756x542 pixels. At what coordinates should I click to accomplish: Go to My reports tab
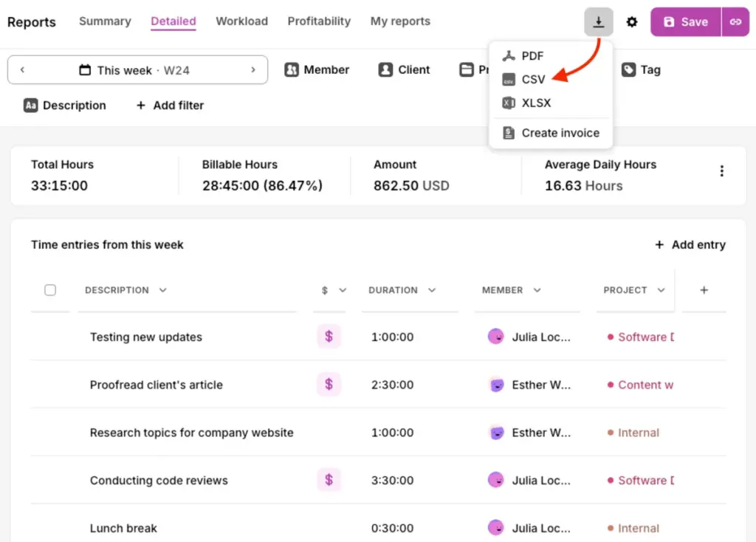tap(400, 21)
